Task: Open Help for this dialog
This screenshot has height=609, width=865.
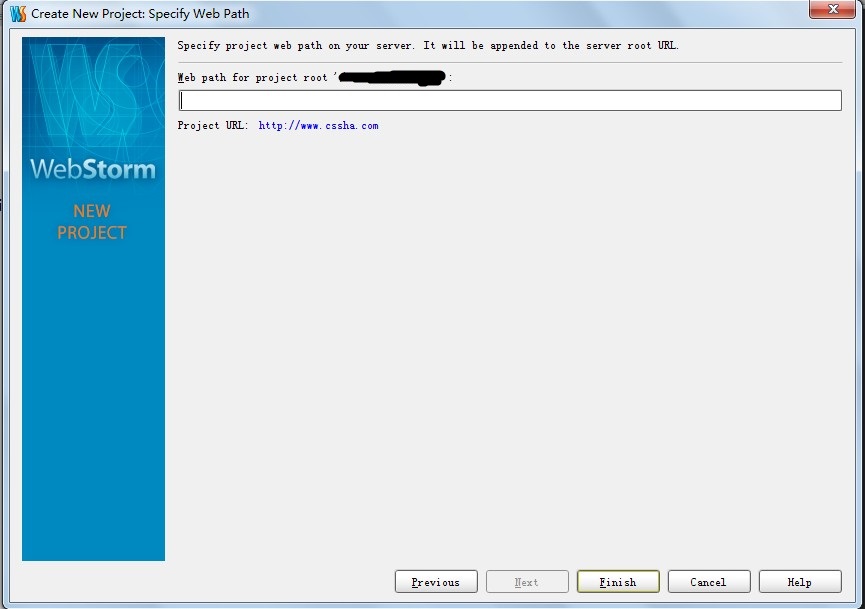Action: [800, 581]
